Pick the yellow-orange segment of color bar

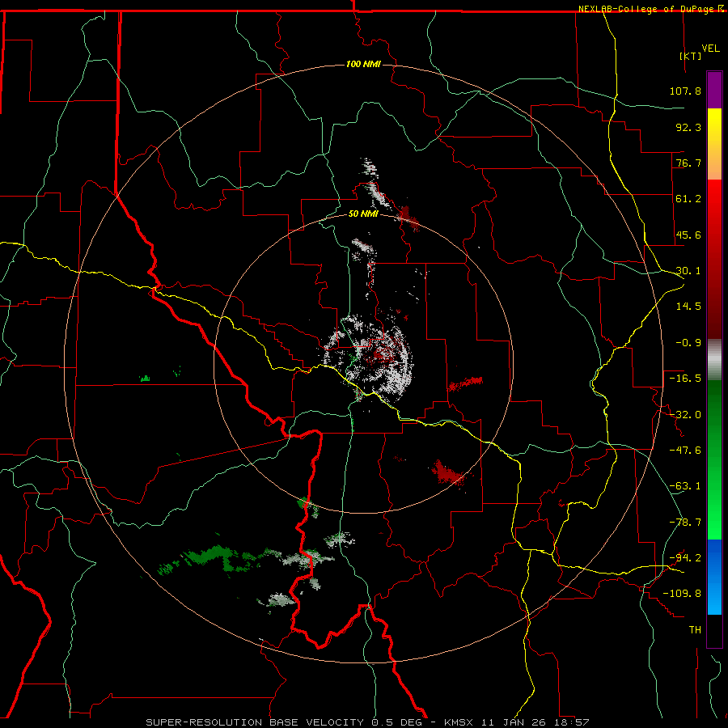tap(714, 144)
